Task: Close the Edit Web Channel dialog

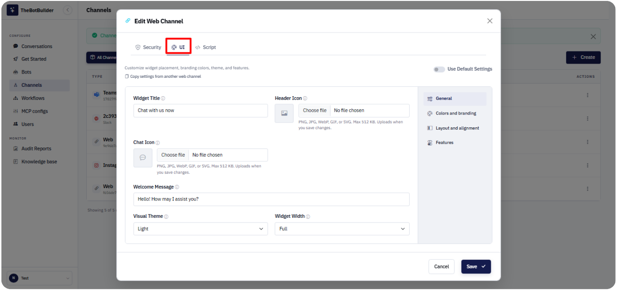Action: click(490, 21)
